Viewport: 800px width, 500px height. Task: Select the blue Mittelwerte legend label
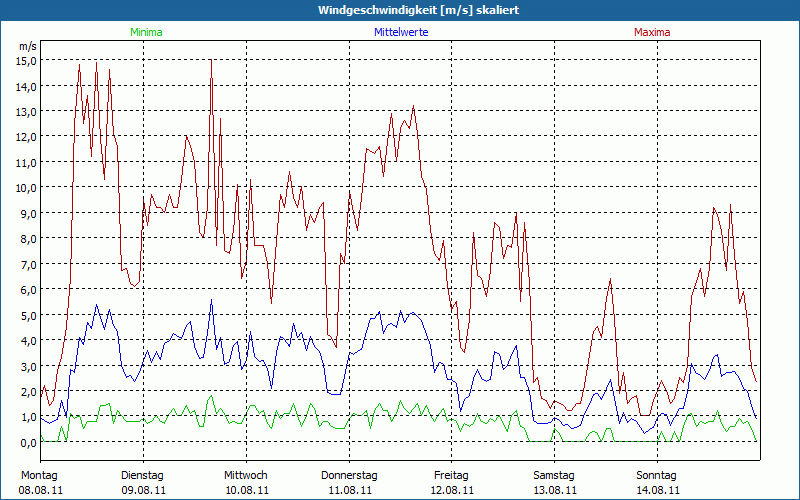coord(401,32)
